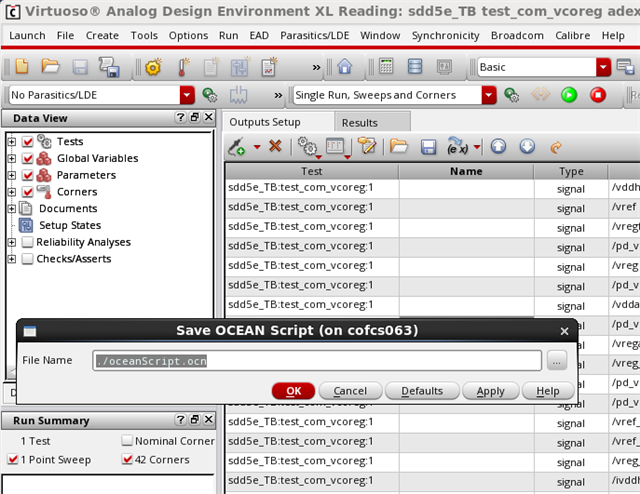Expand the Reliability Analyses tree node
Screen dimensions: 640x494
click(12, 242)
